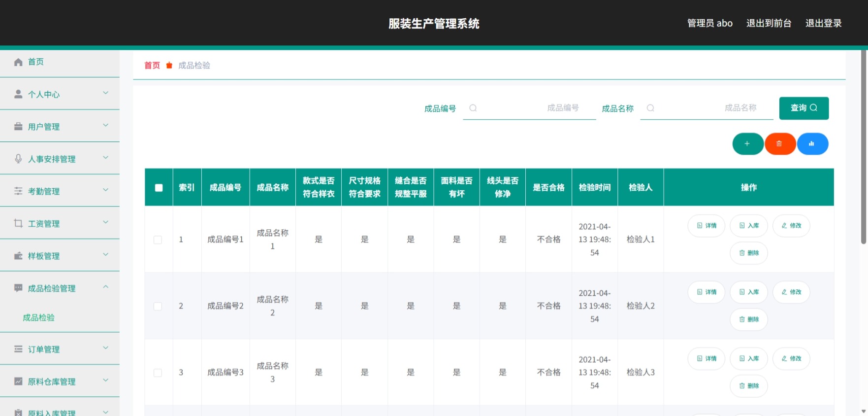The image size is (868, 416).
Task: Click the 样板管理 sidebar icon
Action: click(x=18, y=256)
